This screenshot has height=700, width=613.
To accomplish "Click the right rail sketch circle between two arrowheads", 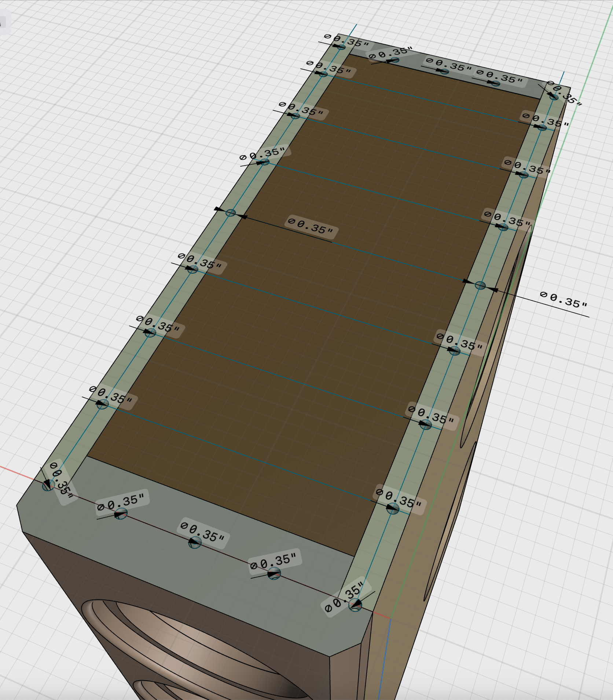I will pyautogui.click(x=480, y=285).
